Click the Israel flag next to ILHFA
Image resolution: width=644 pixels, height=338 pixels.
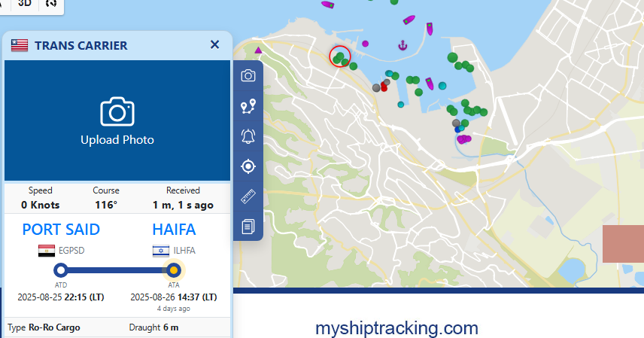pos(160,251)
